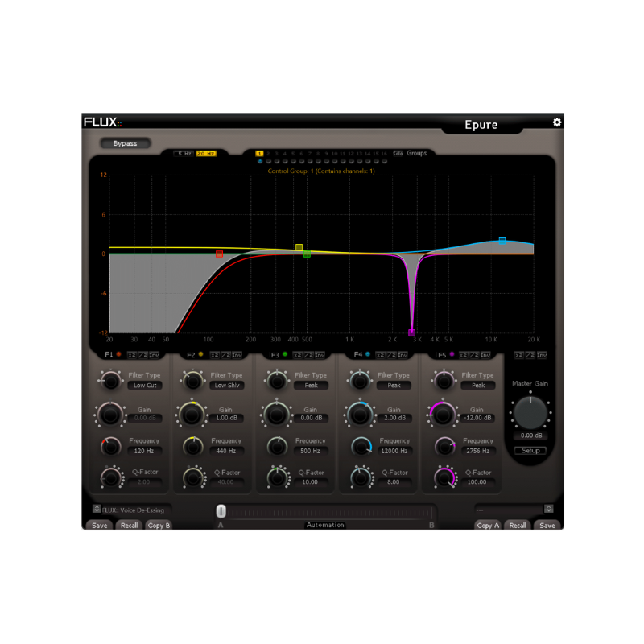Viewport: 644px width, 644px height.
Task: Click the Copy B button
Action: (x=159, y=526)
